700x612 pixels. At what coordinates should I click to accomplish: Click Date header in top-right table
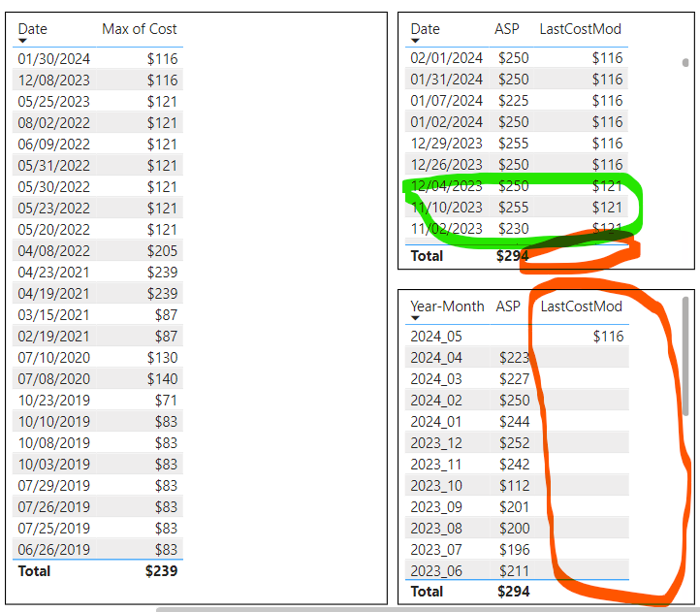coord(425,29)
